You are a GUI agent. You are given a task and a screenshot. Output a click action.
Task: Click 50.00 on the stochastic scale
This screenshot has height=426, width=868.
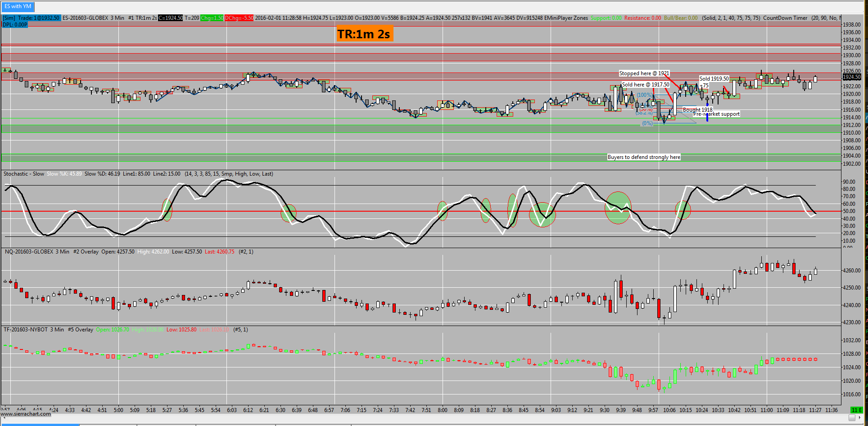pyautogui.click(x=849, y=211)
